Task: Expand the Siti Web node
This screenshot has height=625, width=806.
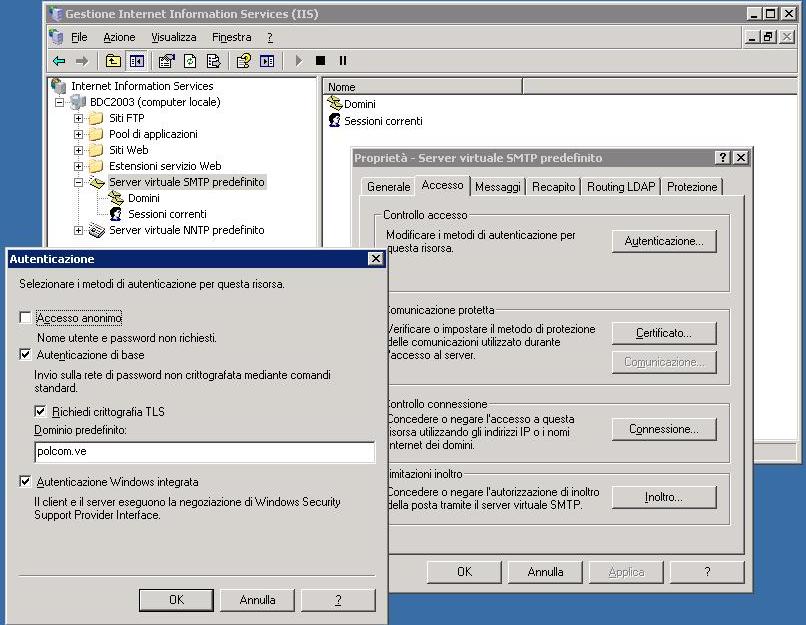Action: coord(78,150)
